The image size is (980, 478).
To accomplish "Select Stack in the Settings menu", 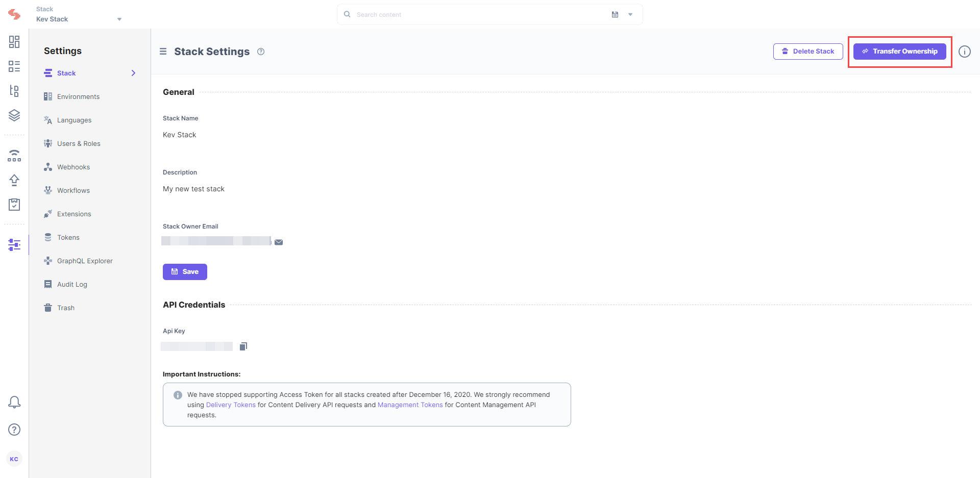I will pos(90,73).
